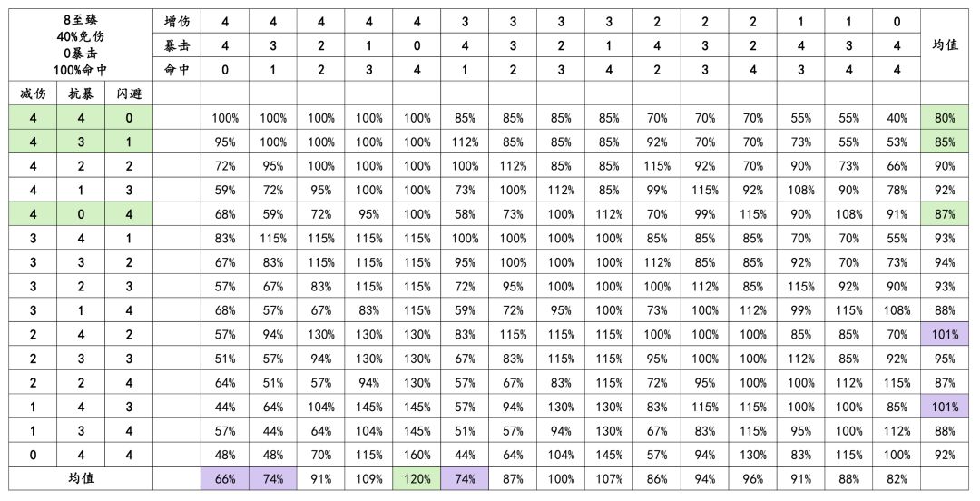
Task: Select the 96% cell in the bottom row
Action: point(753,477)
